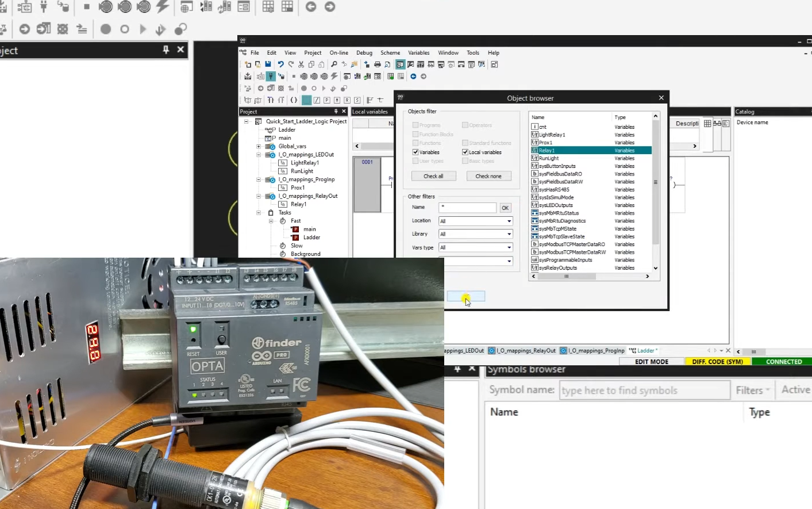812x509 pixels.
Task: Click the Check none button
Action: [489, 176]
